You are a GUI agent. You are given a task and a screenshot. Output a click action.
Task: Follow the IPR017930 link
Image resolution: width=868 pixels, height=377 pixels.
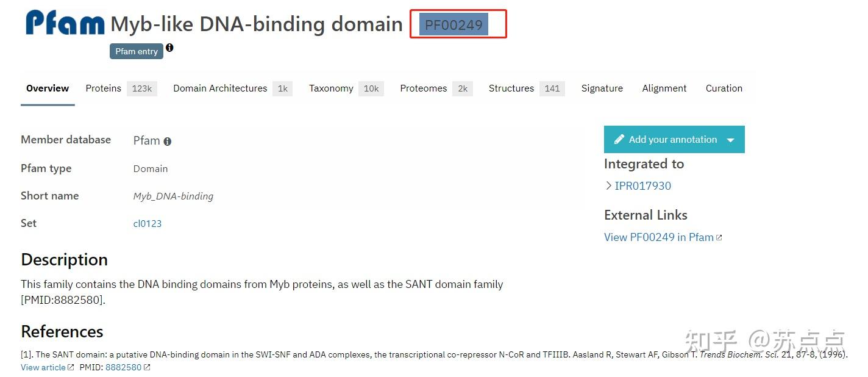(x=642, y=186)
